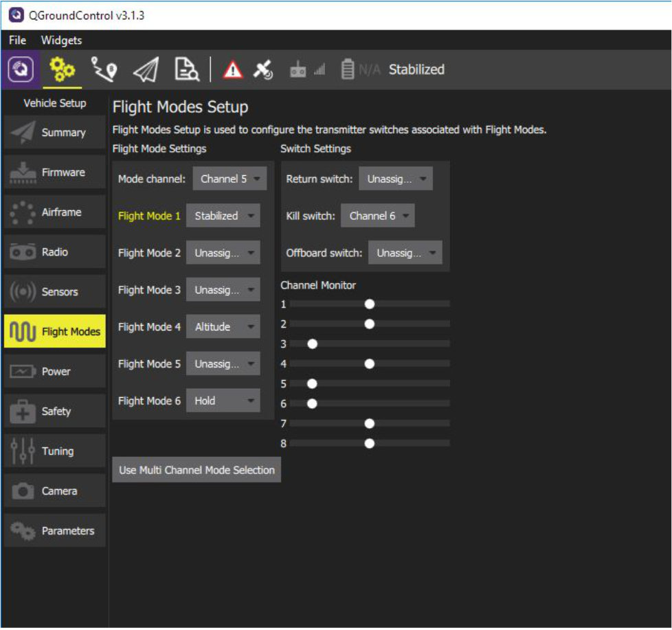Click the GPS satellite status icon
The width and height of the screenshot is (672, 630).
point(262,69)
